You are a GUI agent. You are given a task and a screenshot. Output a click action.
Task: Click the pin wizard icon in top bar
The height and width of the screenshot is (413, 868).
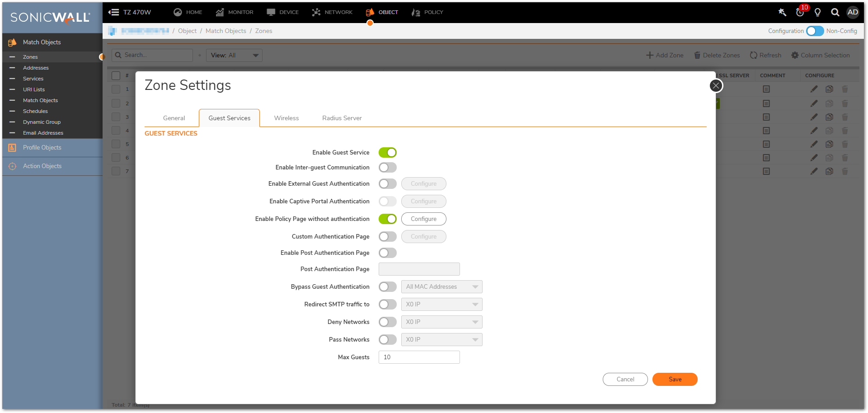pyautogui.click(x=782, y=12)
